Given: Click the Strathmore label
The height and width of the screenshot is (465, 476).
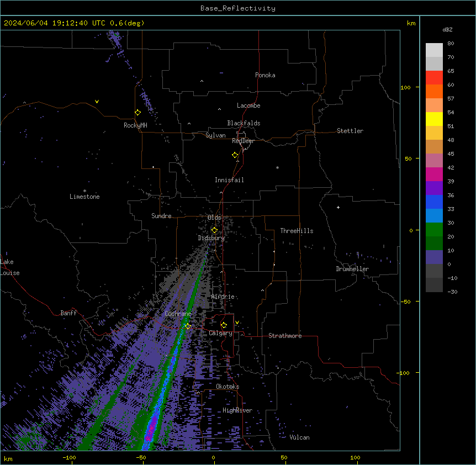Looking at the screenshot, I should pyautogui.click(x=285, y=336).
